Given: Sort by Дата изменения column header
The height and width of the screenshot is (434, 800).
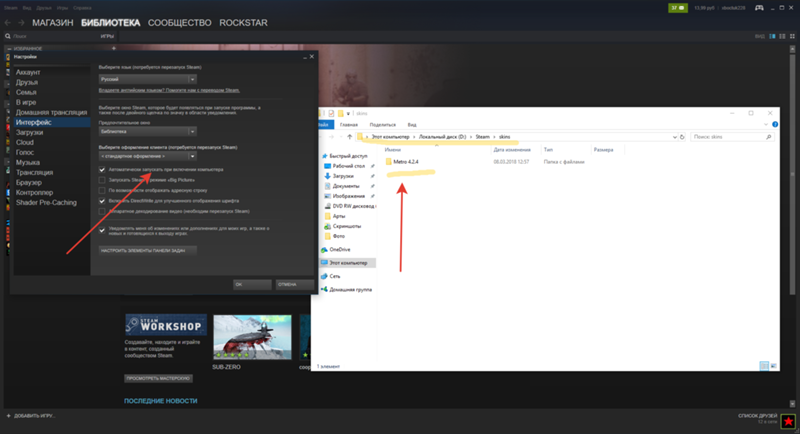Looking at the screenshot, I should coord(512,150).
